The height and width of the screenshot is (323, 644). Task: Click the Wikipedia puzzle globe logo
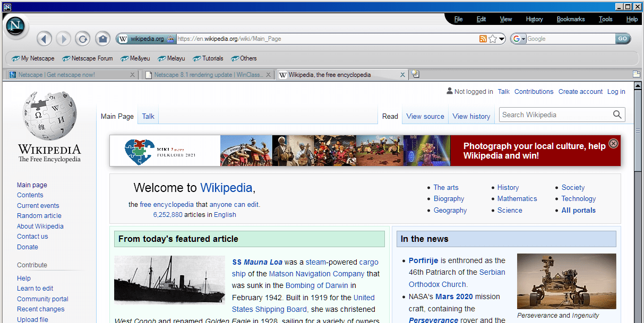pyautogui.click(x=49, y=114)
